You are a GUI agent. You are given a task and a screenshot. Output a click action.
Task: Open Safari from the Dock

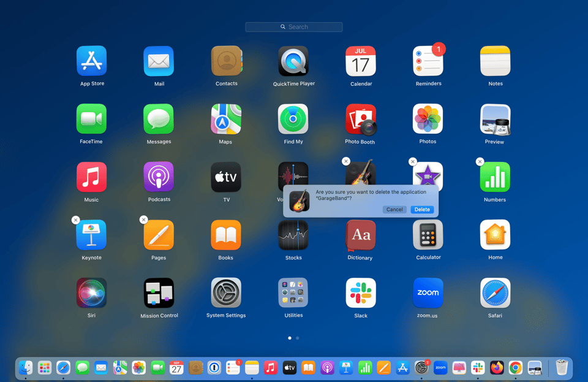pyautogui.click(x=63, y=368)
